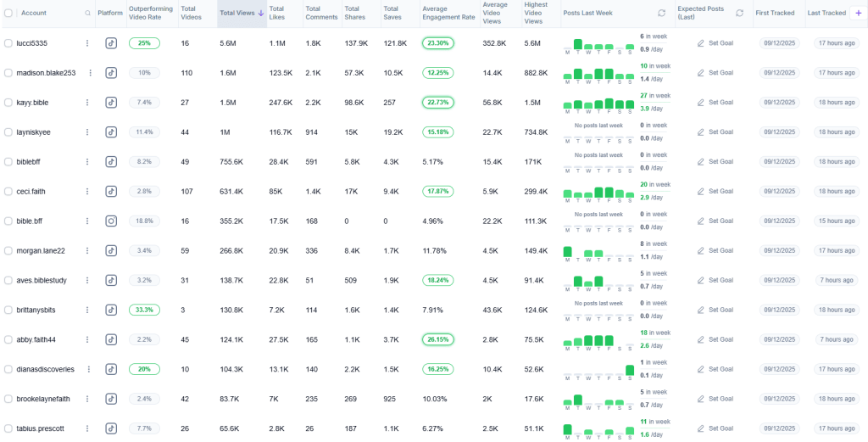Refresh the Posts Last Week column
The width and height of the screenshot is (868, 442).
point(662,14)
